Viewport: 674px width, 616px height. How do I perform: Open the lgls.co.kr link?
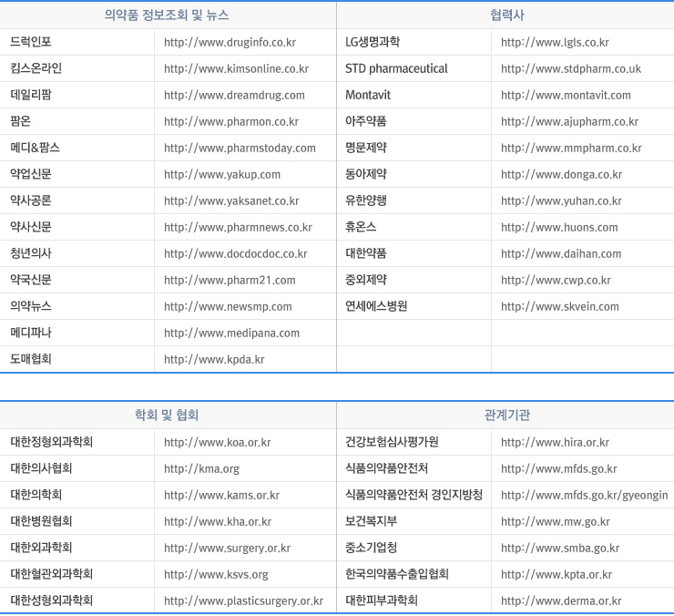pos(555,43)
